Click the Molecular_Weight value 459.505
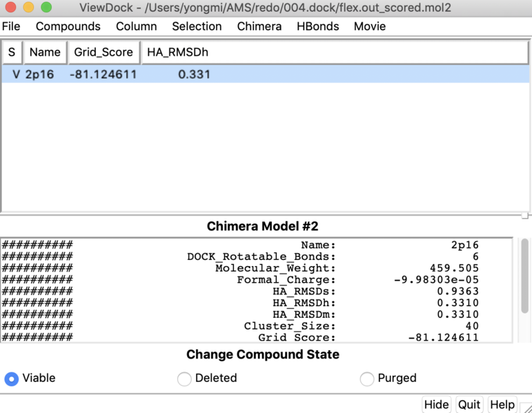Screen dimensions: 532x413 (454, 268)
